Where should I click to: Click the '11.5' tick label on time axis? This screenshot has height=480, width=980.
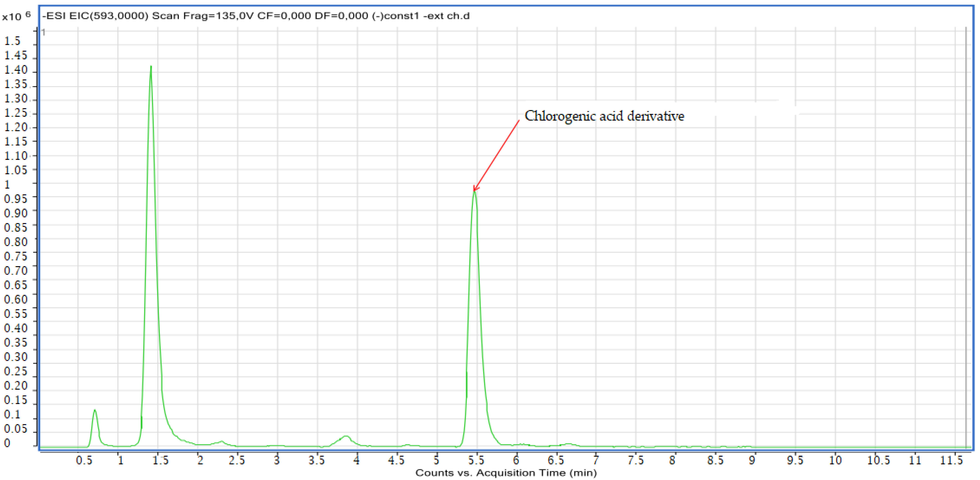[x=951, y=460]
